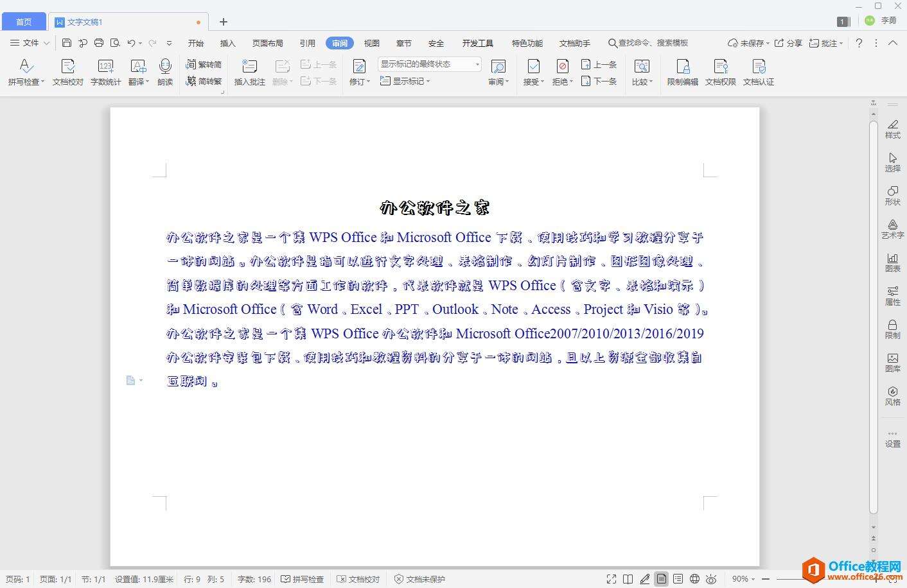Click the 字数统计 word count icon

105,72
